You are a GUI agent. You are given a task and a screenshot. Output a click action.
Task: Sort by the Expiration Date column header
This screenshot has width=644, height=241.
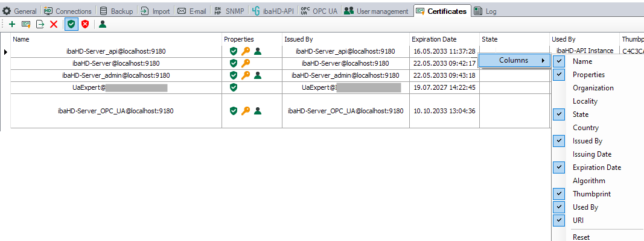(444, 39)
